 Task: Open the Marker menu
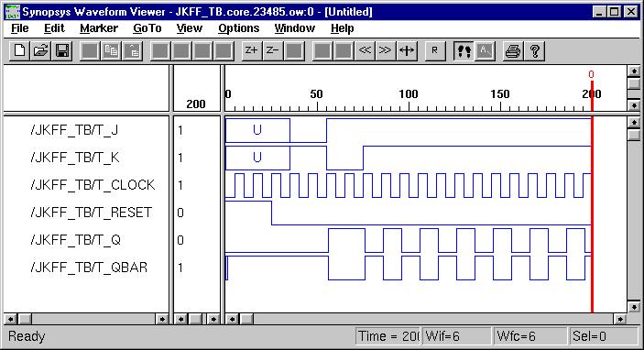pos(99,28)
